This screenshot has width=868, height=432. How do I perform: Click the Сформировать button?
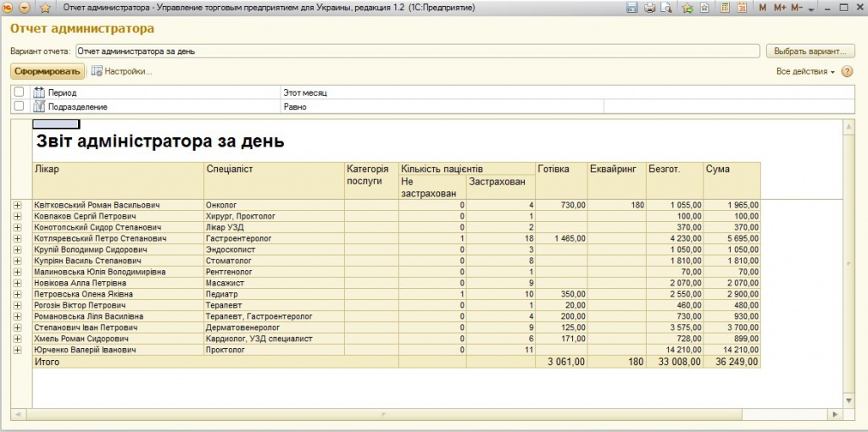click(47, 71)
